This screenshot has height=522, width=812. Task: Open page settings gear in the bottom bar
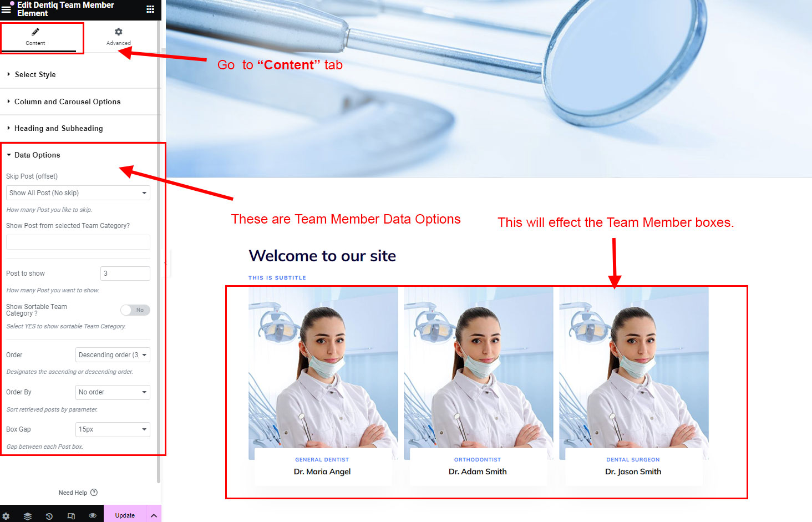(6, 516)
